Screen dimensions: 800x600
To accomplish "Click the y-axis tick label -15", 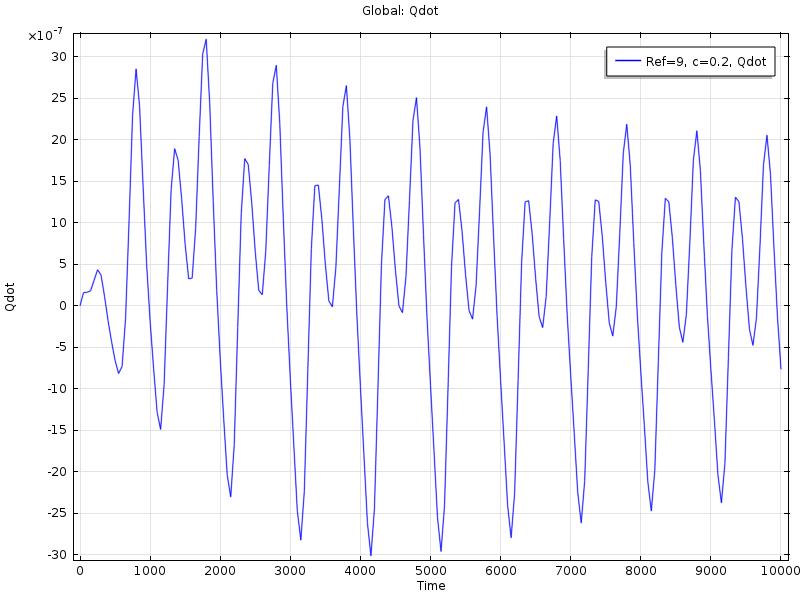I will pyautogui.click(x=56, y=430).
